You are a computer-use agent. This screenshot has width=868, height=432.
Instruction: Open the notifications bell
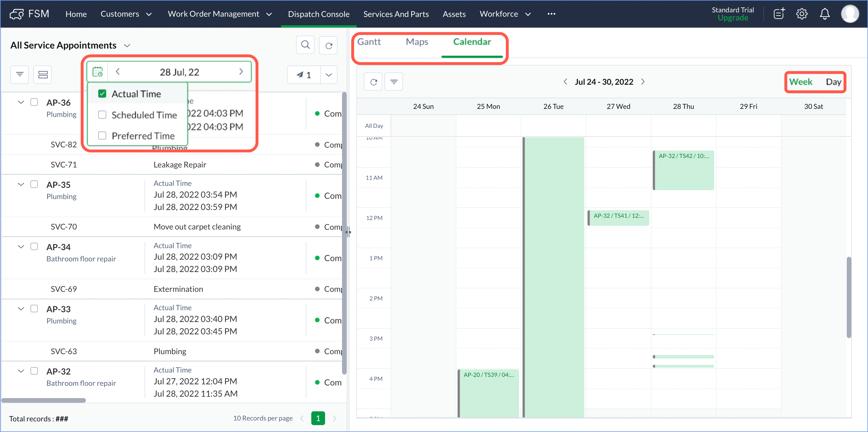tap(825, 14)
